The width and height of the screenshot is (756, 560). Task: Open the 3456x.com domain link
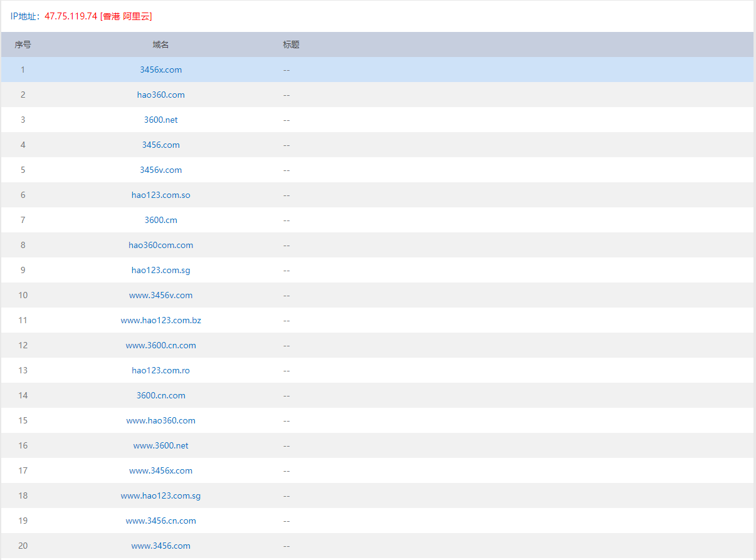coord(160,70)
